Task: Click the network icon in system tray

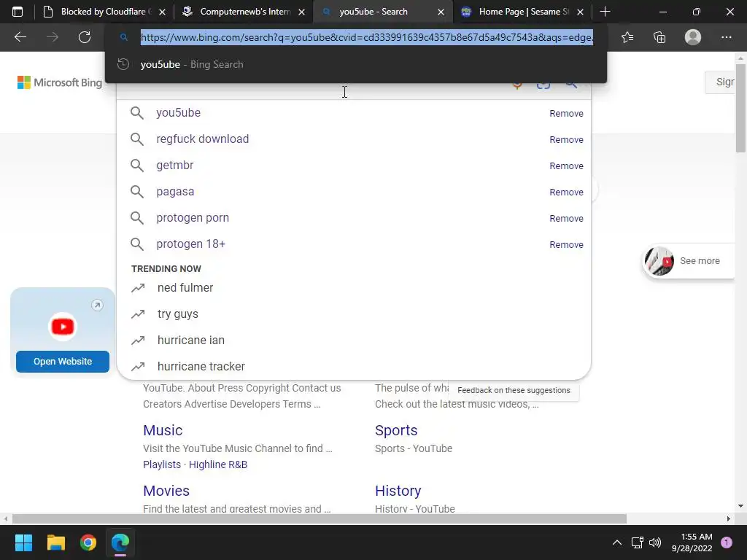Action: tap(637, 542)
